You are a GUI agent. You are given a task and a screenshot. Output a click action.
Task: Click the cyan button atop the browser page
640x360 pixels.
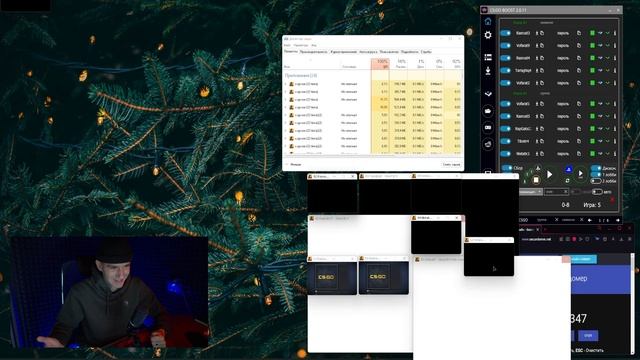pos(583,259)
